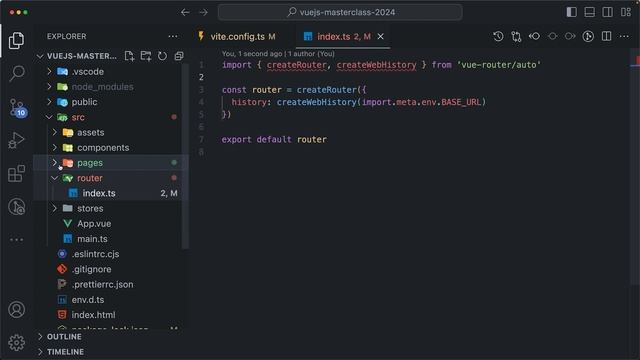Go to previous change revision icon

pyautogui.click(x=534, y=36)
